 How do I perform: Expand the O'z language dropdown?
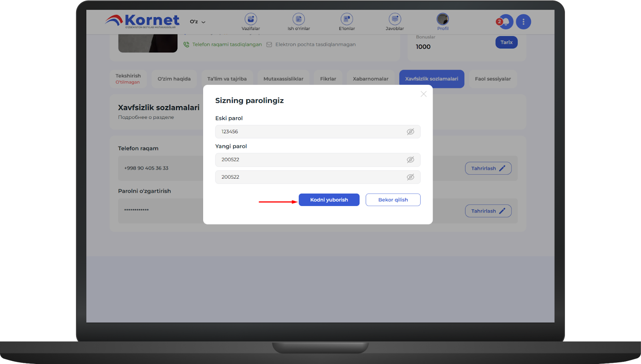[198, 22]
